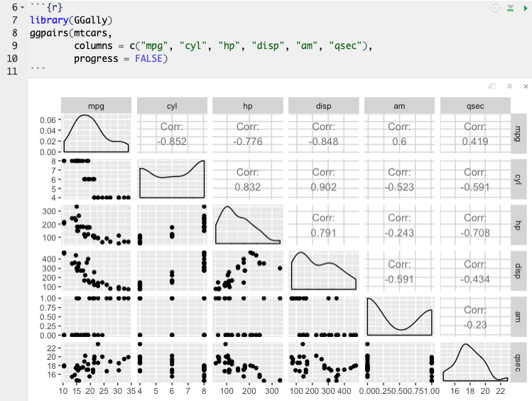Image resolution: width=532 pixels, height=401 pixels.
Task: Click the mpg row strip label on right
Action: pos(519,134)
